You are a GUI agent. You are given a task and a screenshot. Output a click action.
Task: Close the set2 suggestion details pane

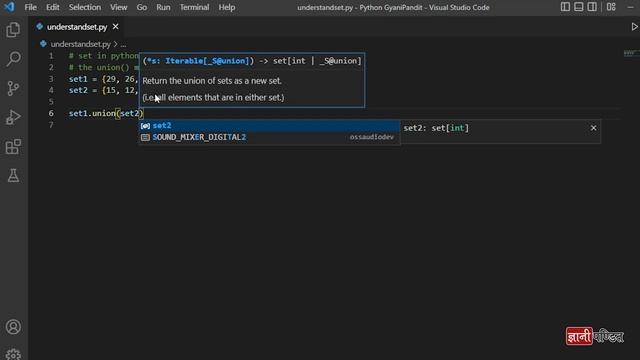click(x=593, y=128)
